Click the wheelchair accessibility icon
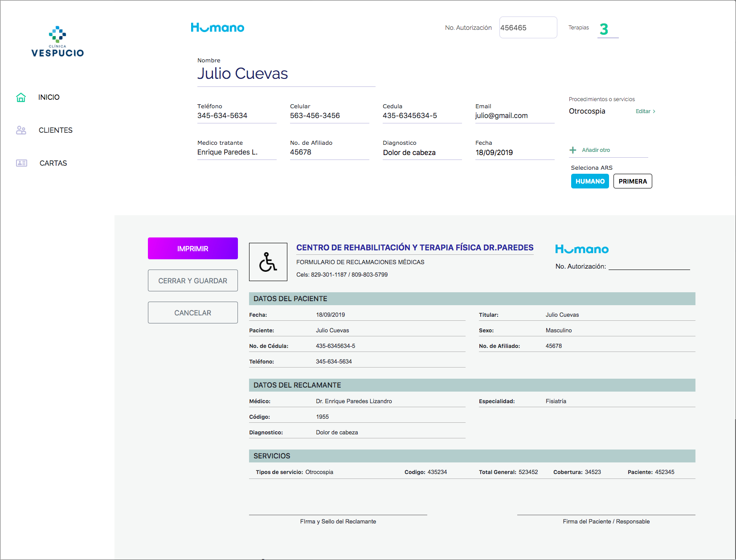 tap(268, 262)
